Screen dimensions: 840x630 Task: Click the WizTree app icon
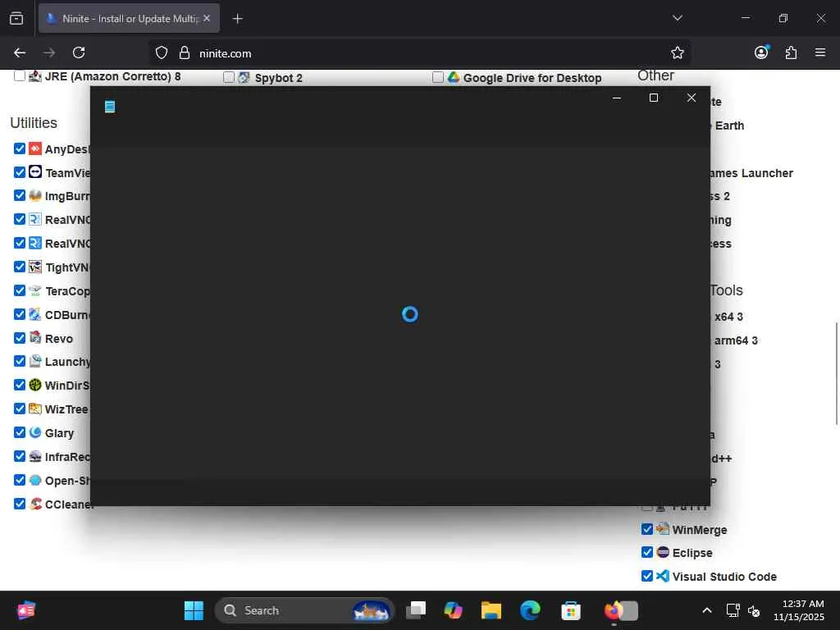[x=35, y=409]
